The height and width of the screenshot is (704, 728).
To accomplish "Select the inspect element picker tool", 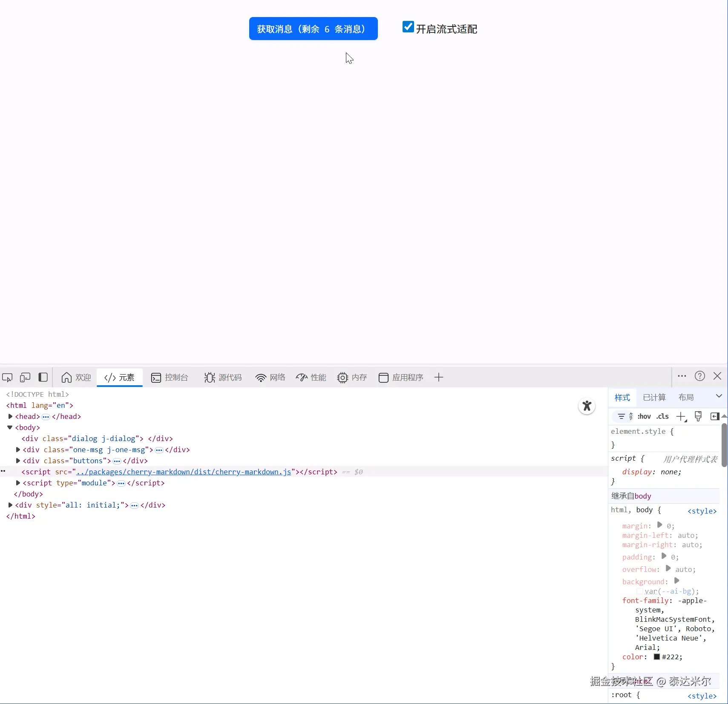I will click(x=7, y=378).
